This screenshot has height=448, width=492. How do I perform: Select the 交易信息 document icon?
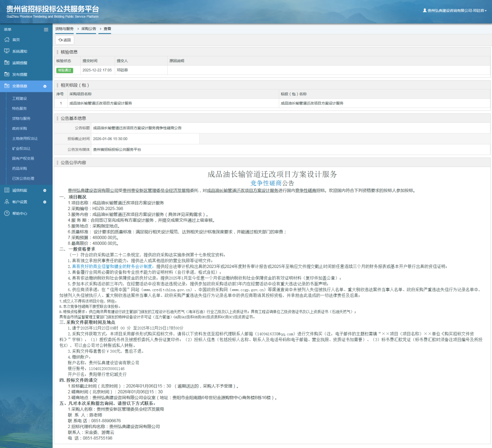click(6, 86)
